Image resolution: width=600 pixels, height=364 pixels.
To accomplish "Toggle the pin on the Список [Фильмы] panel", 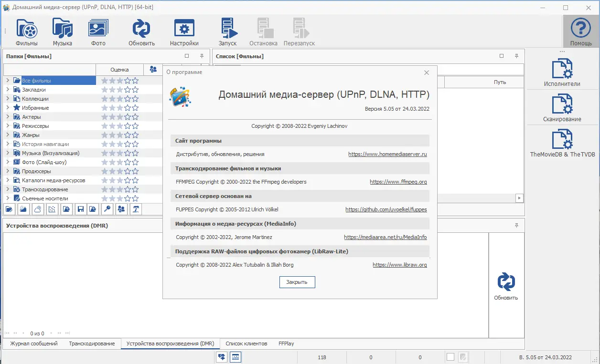I will (x=516, y=56).
